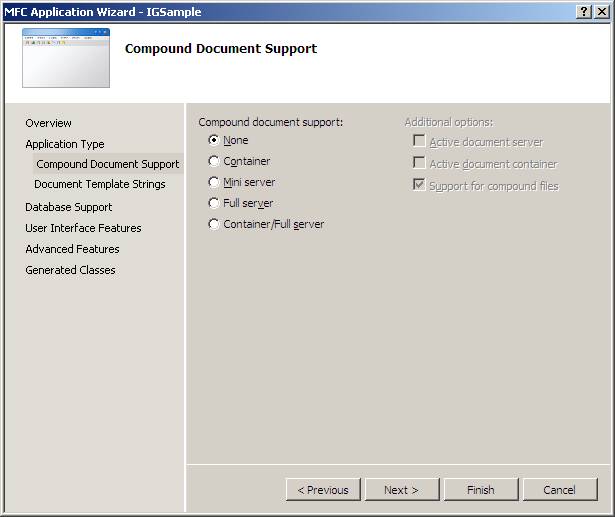Go back with the Previous button
The image size is (615, 517).
323,490
